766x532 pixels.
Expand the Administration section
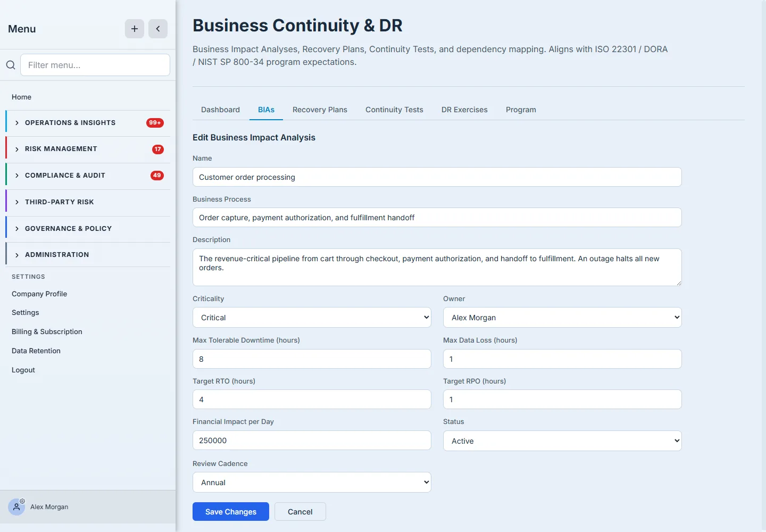pos(88,255)
